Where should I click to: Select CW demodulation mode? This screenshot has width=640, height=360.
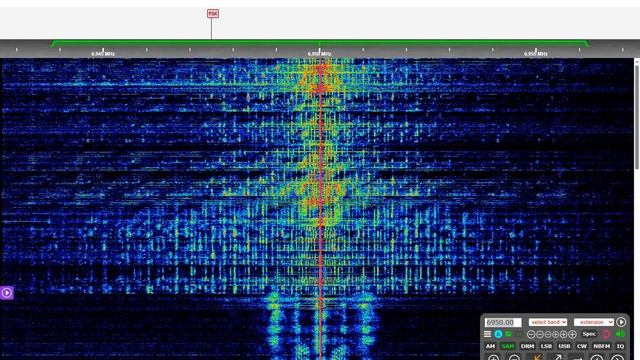pyautogui.click(x=582, y=346)
